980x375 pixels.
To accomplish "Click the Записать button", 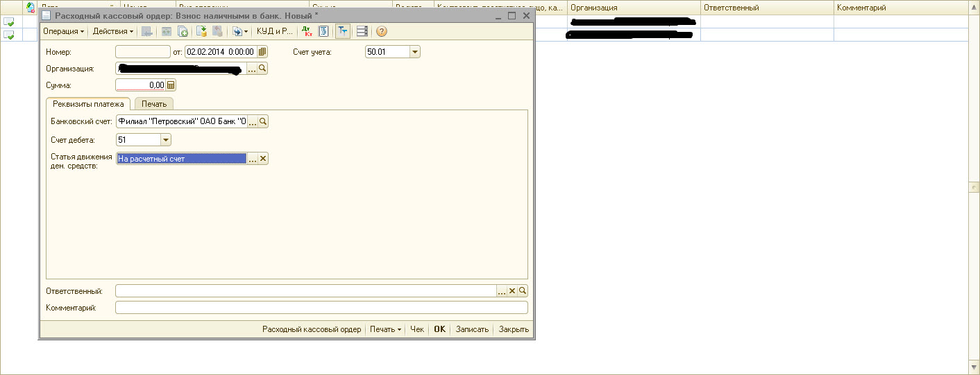I will 472,330.
